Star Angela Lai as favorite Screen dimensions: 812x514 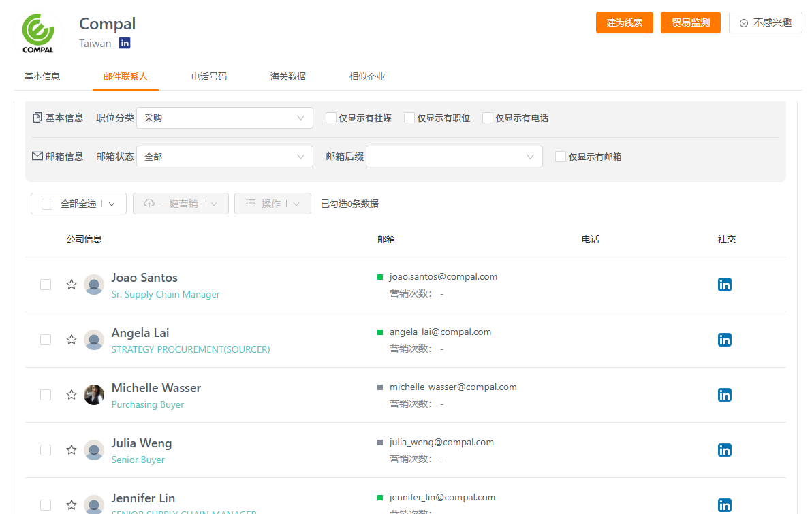(x=72, y=340)
